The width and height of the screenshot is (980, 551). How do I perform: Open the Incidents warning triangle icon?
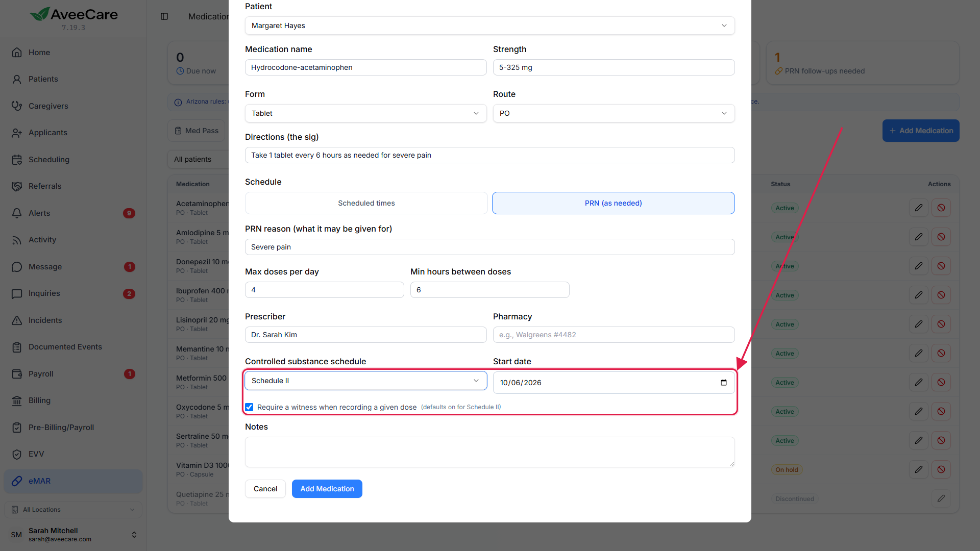(x=17, y=320)
